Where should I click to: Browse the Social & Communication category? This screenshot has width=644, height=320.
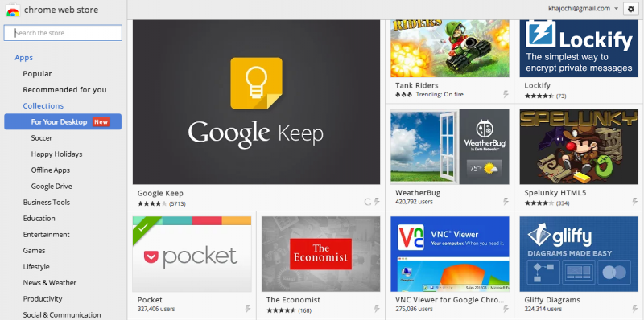point(62,314)
